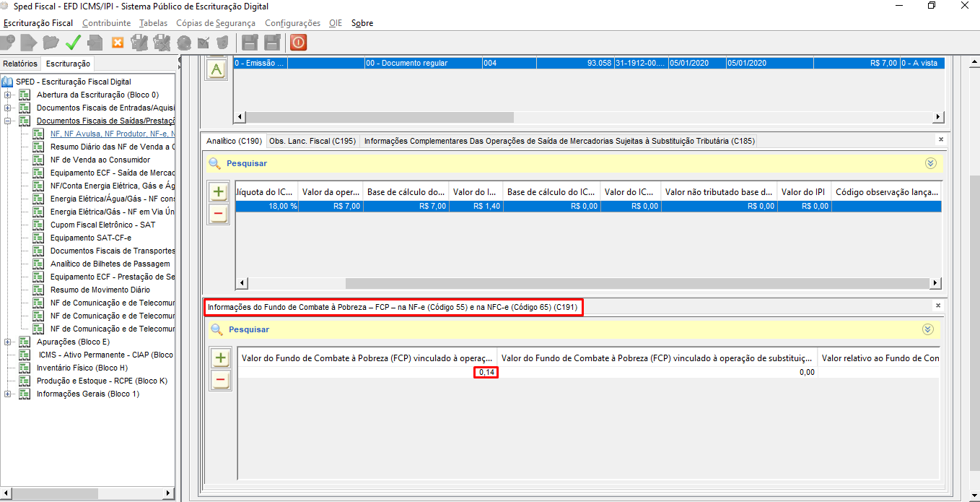This screenshot has width=980, height=502.
Task: Click the green plus icon in FCP panel
Action: [x=220, y=358]
